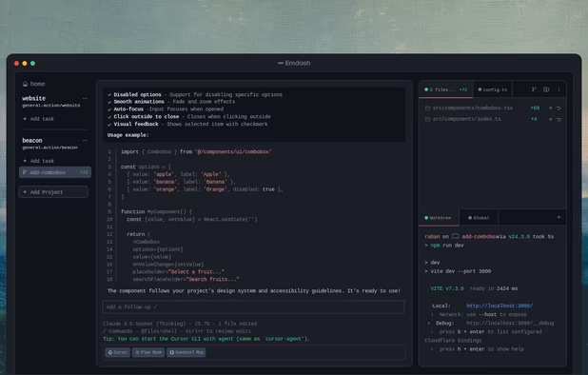
Task: Revert combobox.tsx changes with the undo icon
Action: tap(559, 108)
